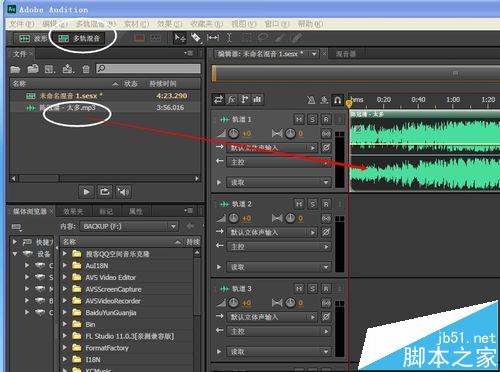Expand the AuI18N folder
The image size is (500, 372).
click(x=65, y=266)
